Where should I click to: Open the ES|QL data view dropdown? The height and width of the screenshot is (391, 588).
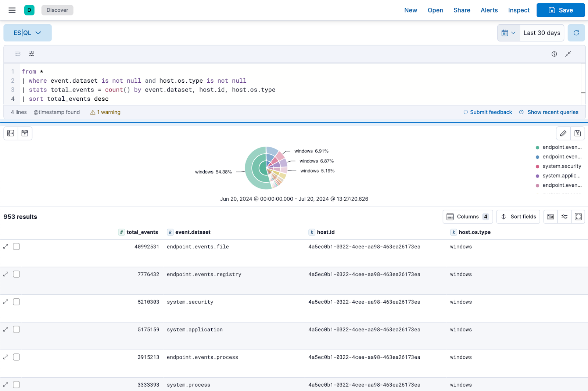[x=28, y=33]
